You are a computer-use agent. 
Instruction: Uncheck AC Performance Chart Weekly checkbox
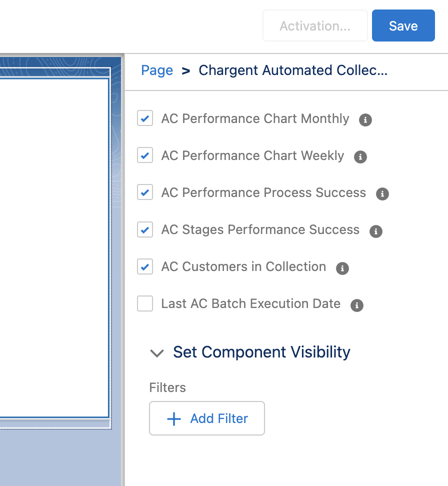pyautogui.click(x=145, y=155)
